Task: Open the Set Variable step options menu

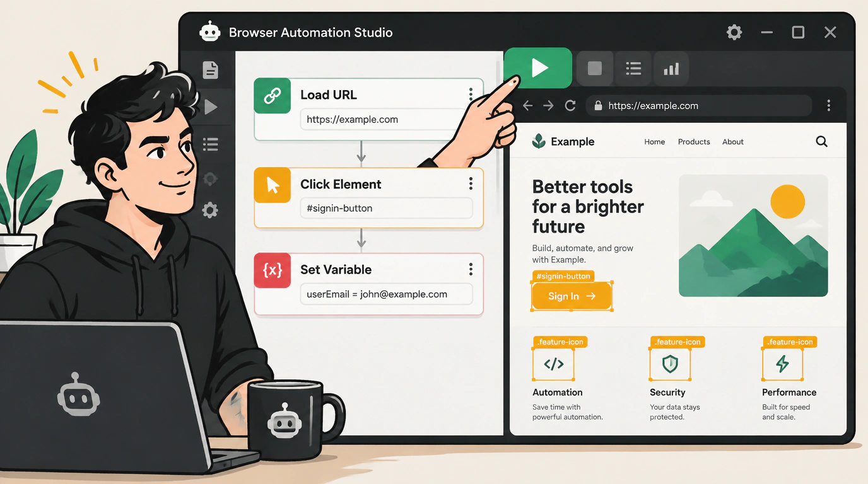Action: pos(471,269)
